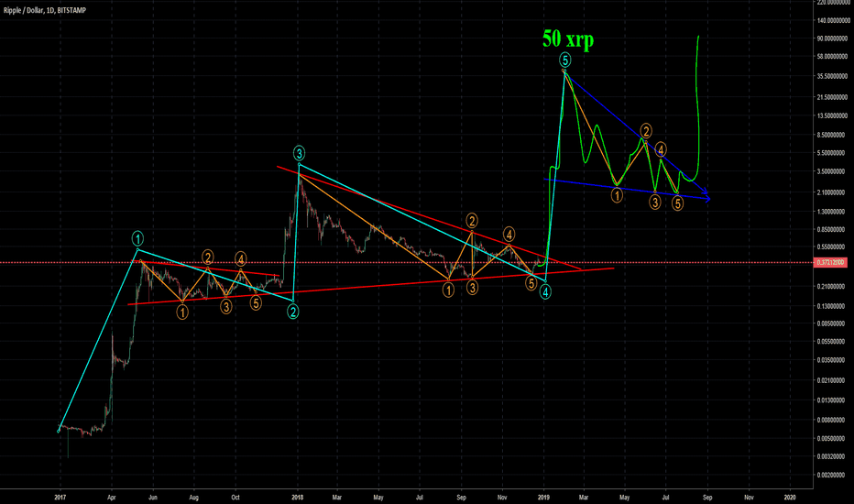Click the 2018 label on time axis
Viewport: 854px width, 504px height.
(x=298, y=497)
